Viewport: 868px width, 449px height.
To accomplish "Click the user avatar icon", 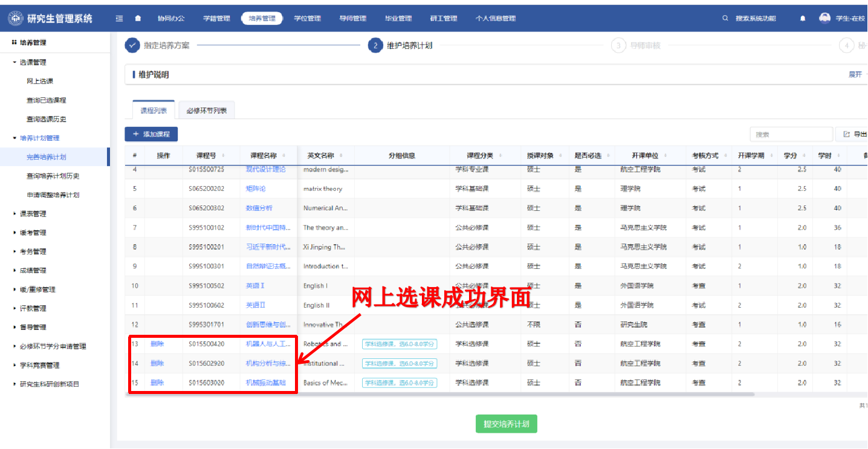I will pyautogui.click(x=824, y=18).
